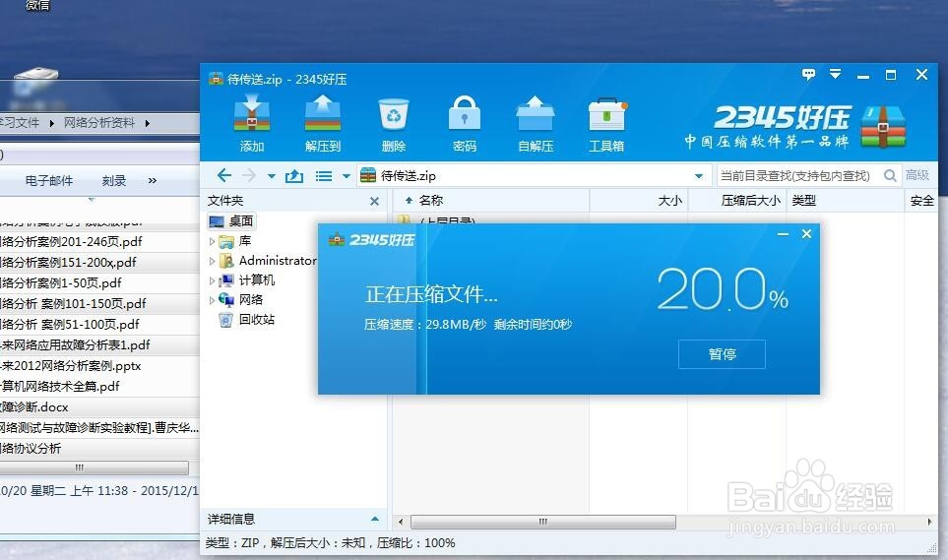Click the forward navigation arrow
This screenshot has width=948, height=560.
pos(248,176)
